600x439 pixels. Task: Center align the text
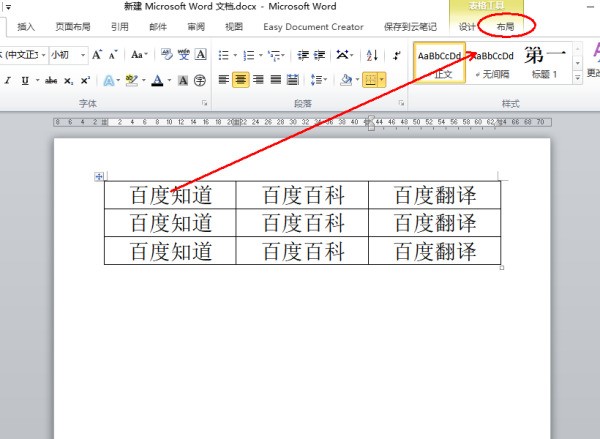241,80
